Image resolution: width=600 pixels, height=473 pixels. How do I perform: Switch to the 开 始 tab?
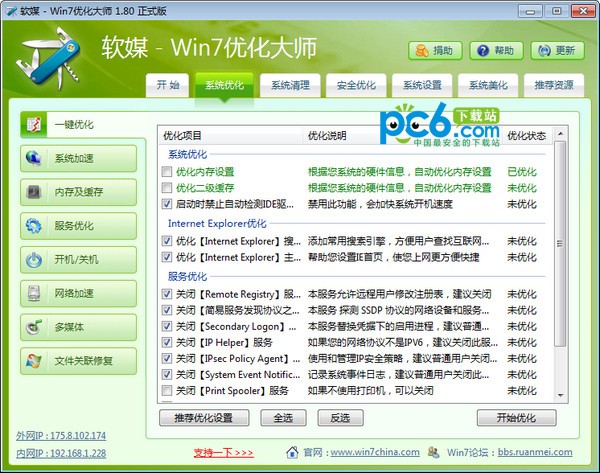pos(168,85)
